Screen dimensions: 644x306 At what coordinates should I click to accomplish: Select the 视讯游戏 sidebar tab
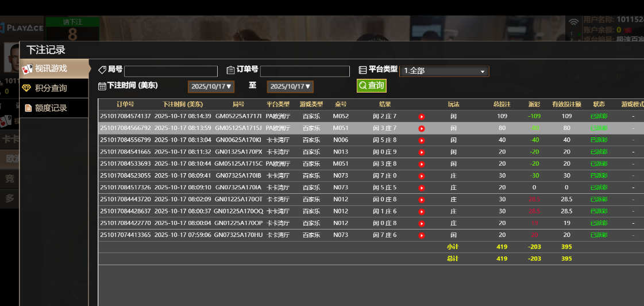coord(51,68)
